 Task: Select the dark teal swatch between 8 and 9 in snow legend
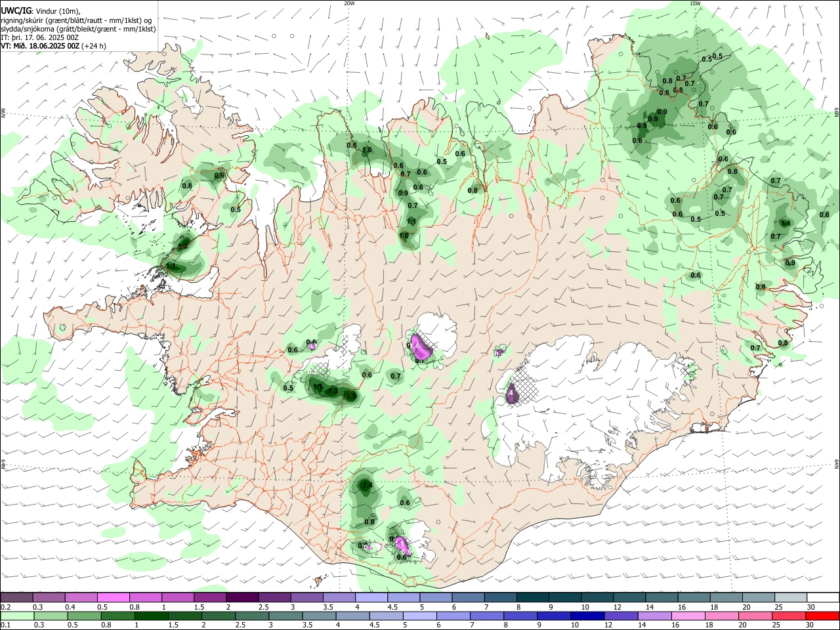533,598
